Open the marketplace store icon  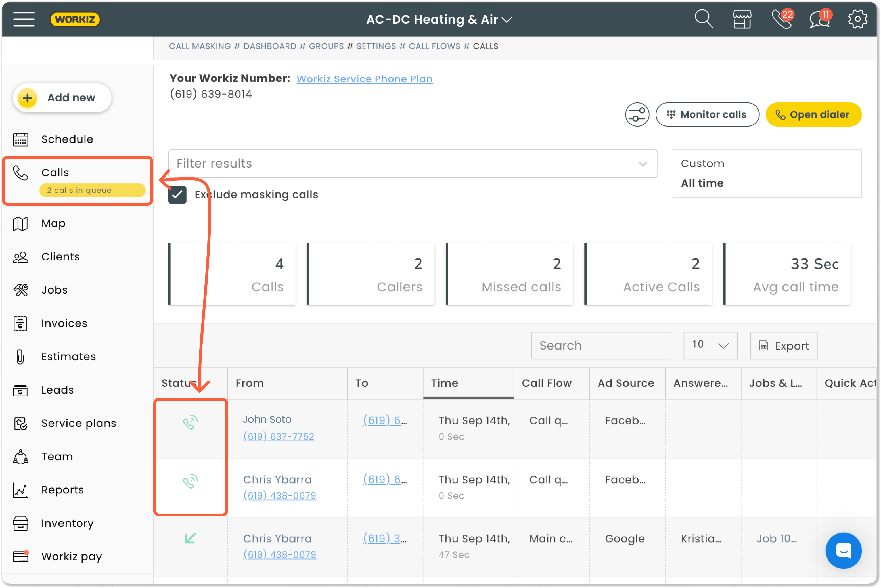coord(742,19)
